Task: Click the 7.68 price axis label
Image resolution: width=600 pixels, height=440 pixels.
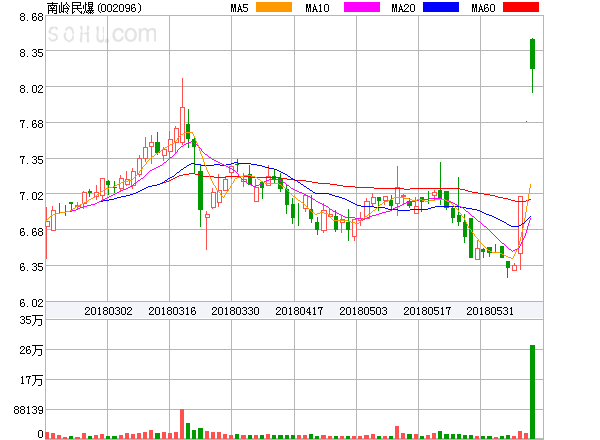Action: pyautogui.click(x=31, y=124)
